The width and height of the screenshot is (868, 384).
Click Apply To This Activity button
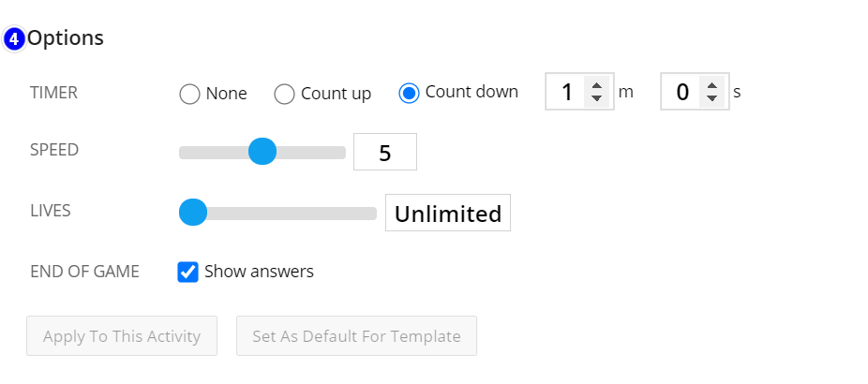point(122,336)
